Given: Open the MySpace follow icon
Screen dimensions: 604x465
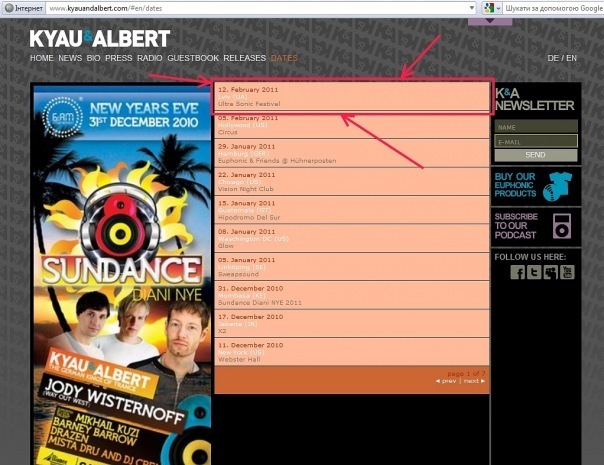Looking at the screenshot, I should coord(551,272).
